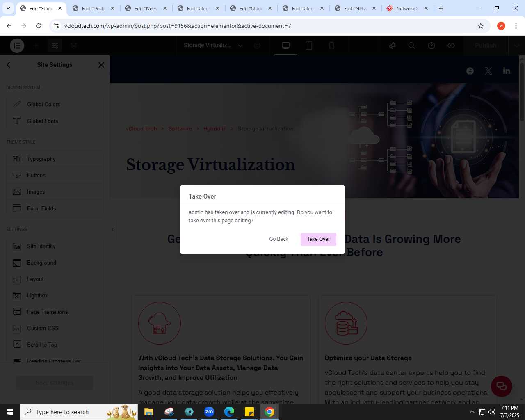Screen dimensions: 525x420
Task: Open Site Identity settings
Action: pos(55,247)
